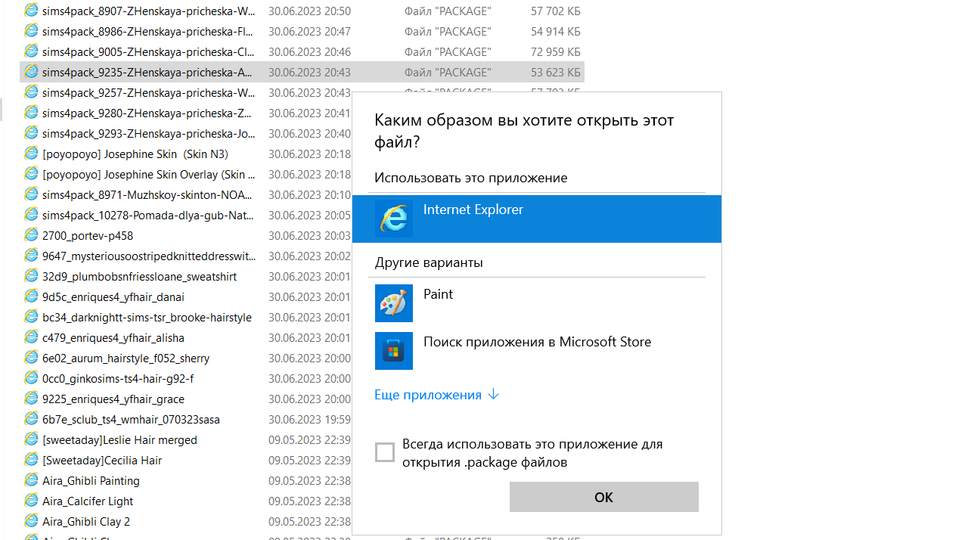Click file icon of sims4pack_10278-Pomada-dlya-gub

(31, 215)
